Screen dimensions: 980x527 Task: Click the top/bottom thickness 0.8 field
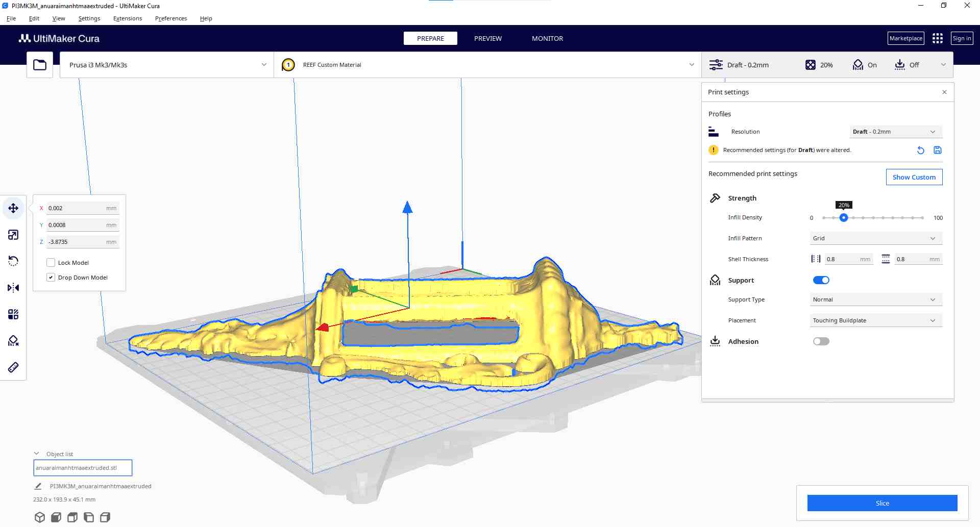pyautogui.click(x=918, y=259)
